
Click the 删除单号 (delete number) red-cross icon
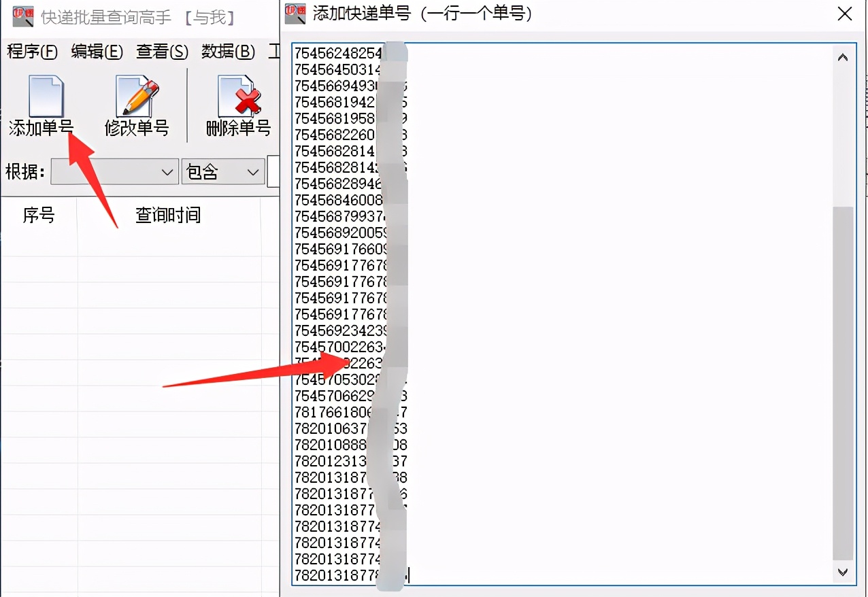tap(235, 105)
